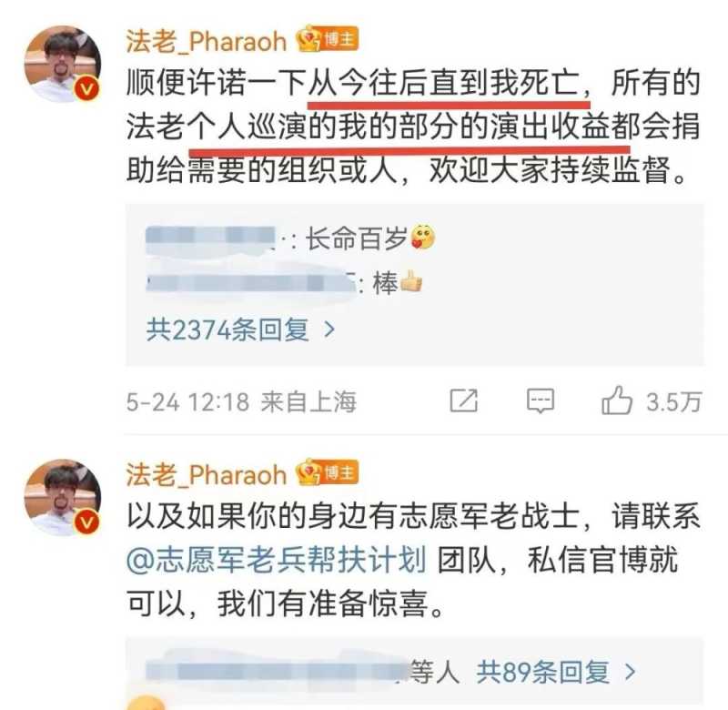The width and height of the screenshot is (728, 710).
Task: Follow the @志愿军老兵帮扶计划 mention link
Action: [277, 559]
